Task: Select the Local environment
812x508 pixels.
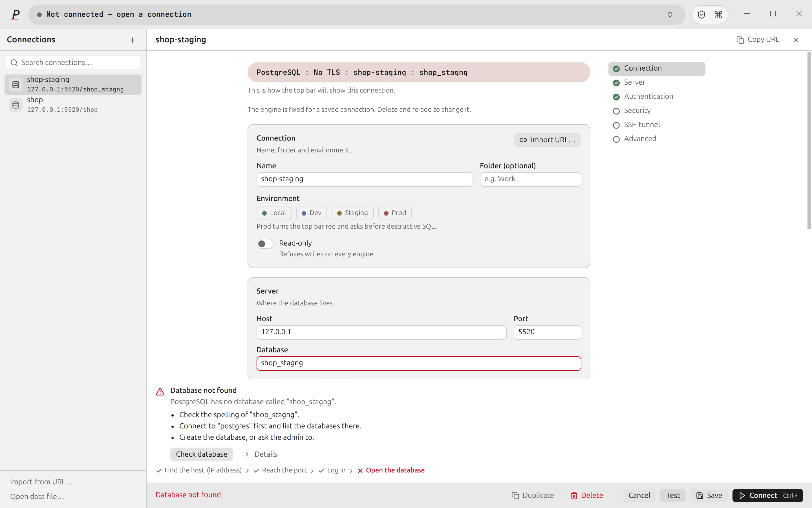Action: point(274,213)
